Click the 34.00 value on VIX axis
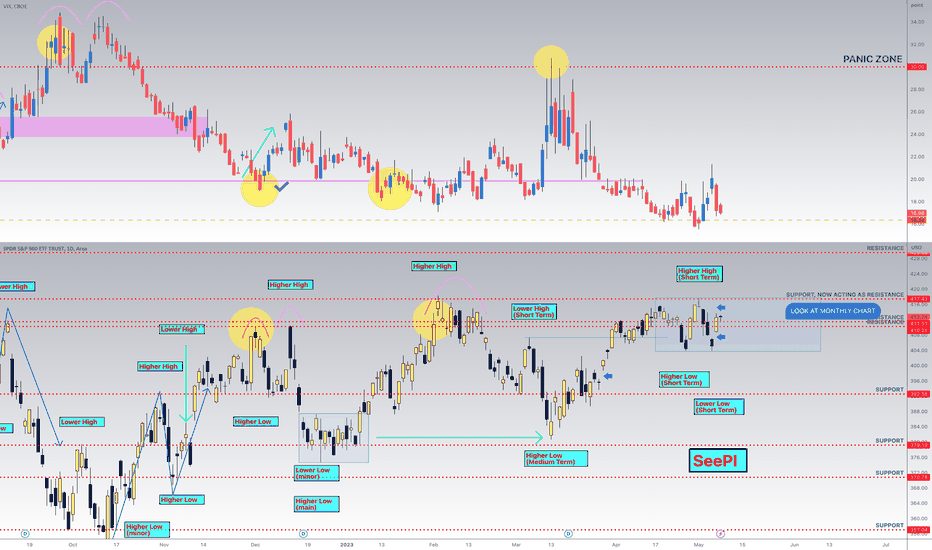This screenshot has width=932, height=550. 917,22
